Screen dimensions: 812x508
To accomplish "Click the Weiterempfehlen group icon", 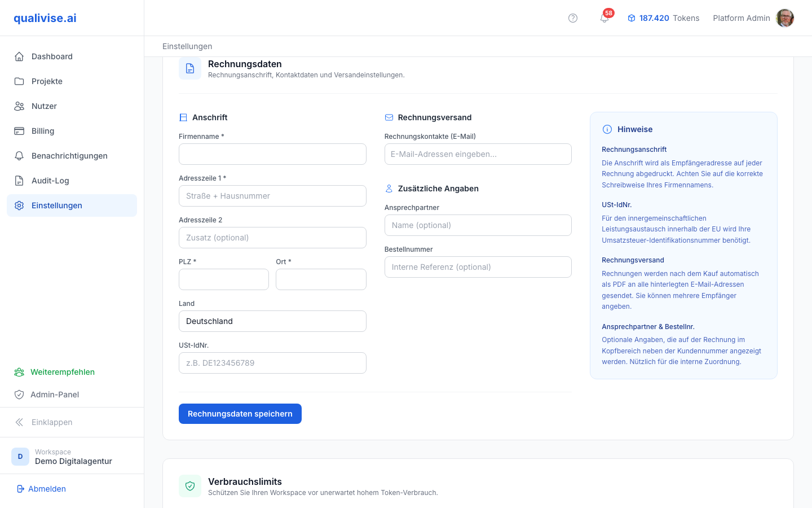I will coord(19,372).
